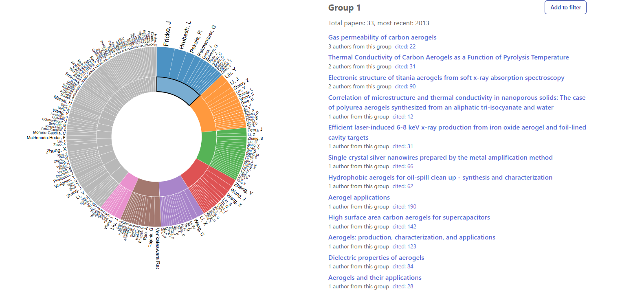Viewport: 644px width, 292px height.
Task: Click the 'cited: 90' citation link
Action: [405, 87]
